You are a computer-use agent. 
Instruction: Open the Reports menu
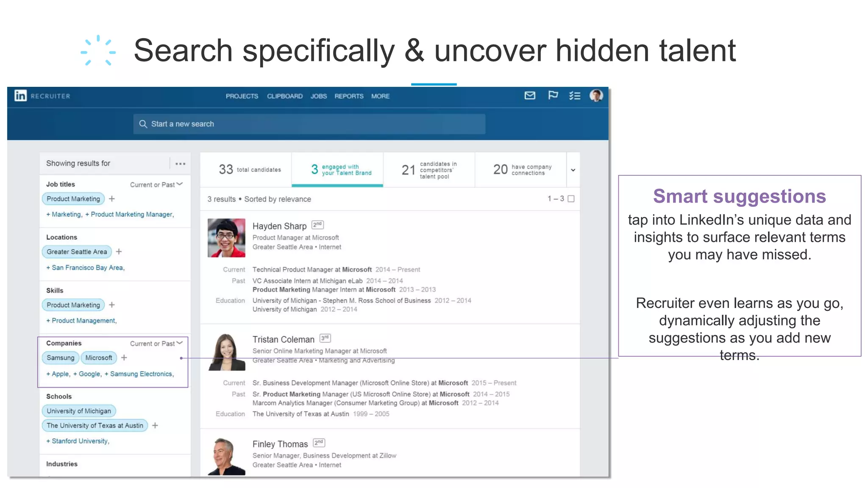[x=349, y=96]
